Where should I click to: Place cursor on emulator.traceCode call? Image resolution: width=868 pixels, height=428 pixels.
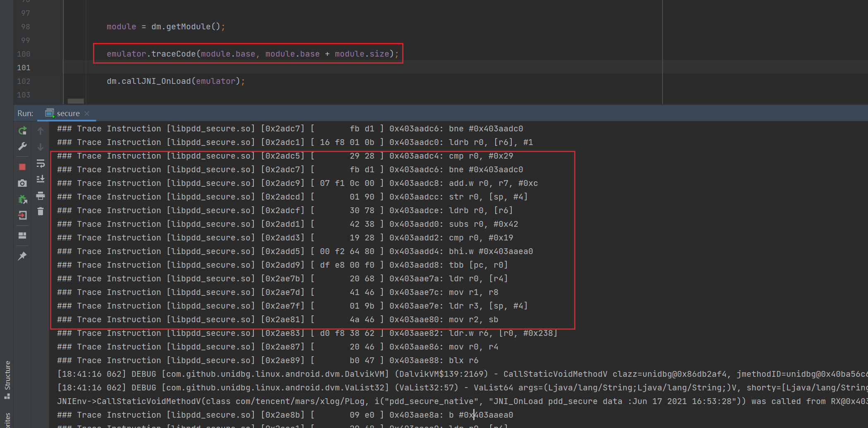(173, 54)
